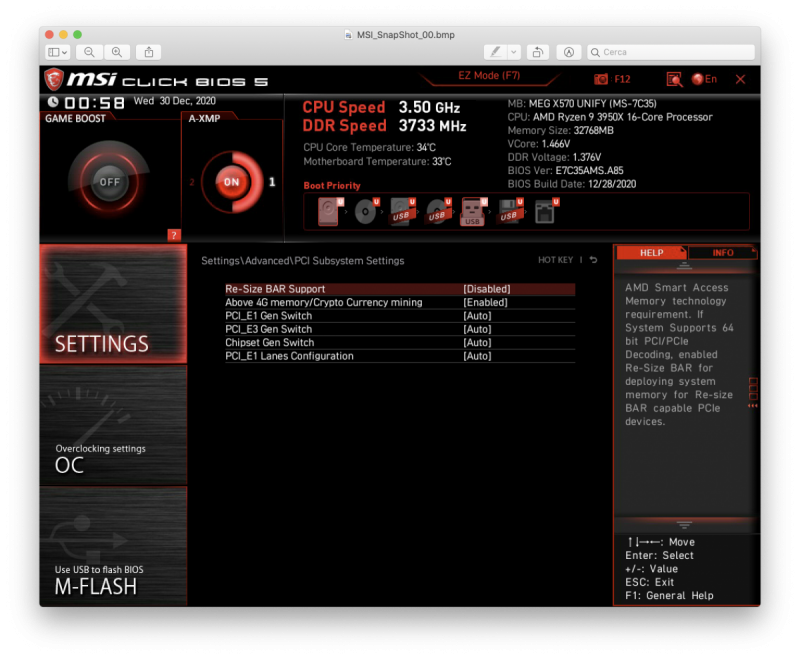Click the red side-panel expand squares

tap(753, 392)
